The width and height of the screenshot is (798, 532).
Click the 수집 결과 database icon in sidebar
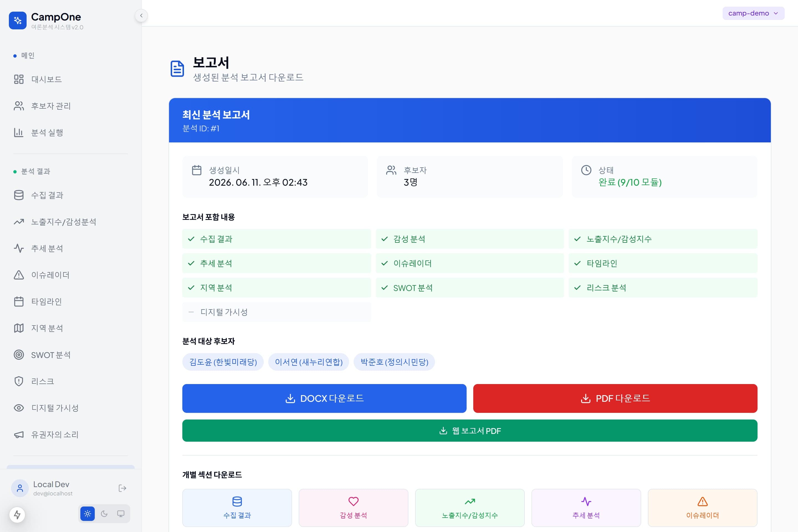click(19, 195)
